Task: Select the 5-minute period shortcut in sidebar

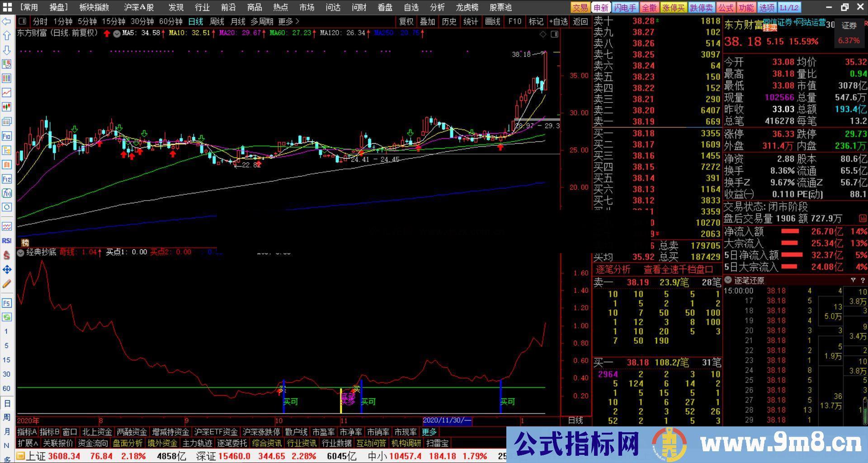Action: pos(6,346)
